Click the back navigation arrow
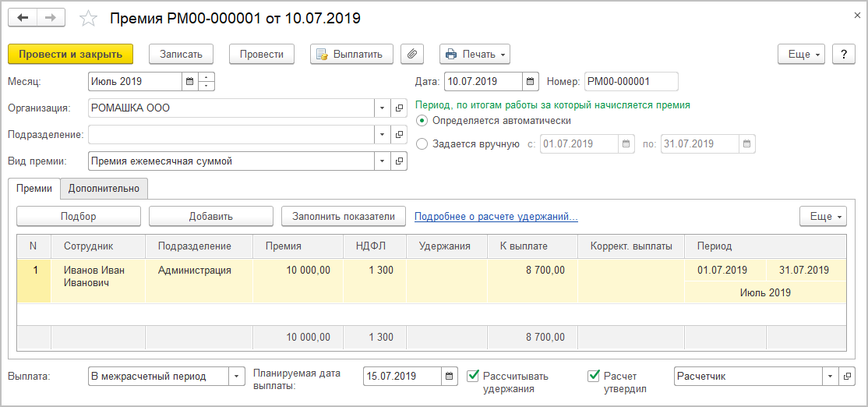This screenshot has height=407, width=868. (x=23, y=17)
